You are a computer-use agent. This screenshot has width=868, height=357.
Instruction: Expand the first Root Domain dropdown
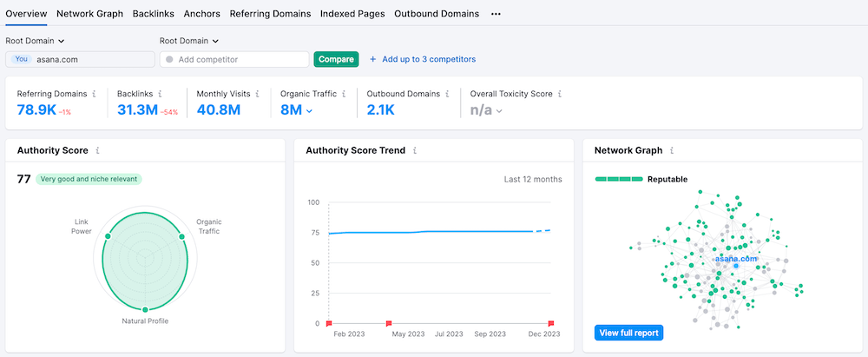tap(62, 41)
